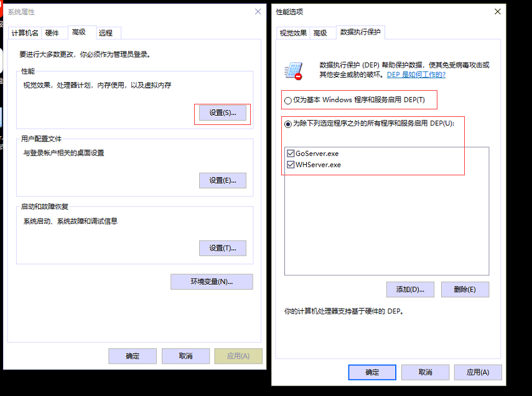Select 仅为基本 Windows 程序和服务启用 DEP

[x=354, y=100]
